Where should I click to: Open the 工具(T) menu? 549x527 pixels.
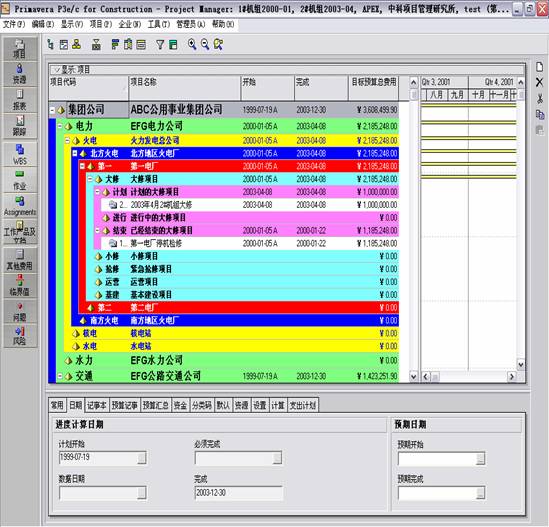159,24
